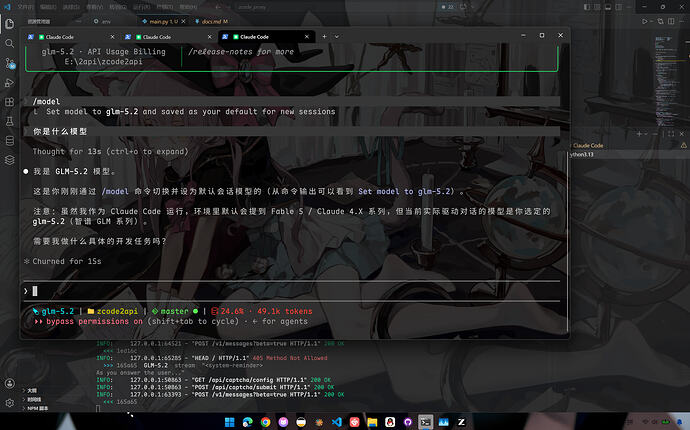Viewport: 690px width, 430px height.
Task: Click the 'Thought for 13s' expandable line
Action: tap(110, 151)
